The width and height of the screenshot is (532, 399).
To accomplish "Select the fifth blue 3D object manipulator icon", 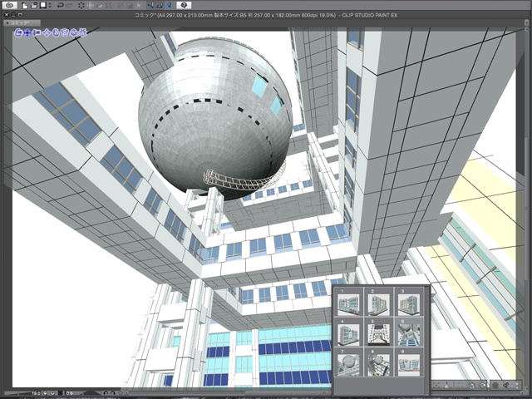I will 56,32.
